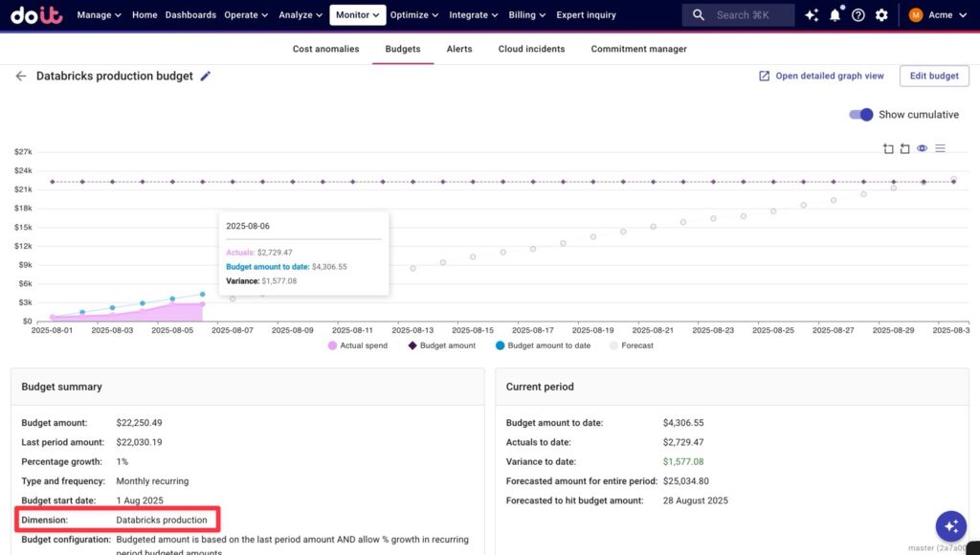Click the Edit budget button
The width and height of the screenshot is (980, 555).
[x=934, y=76]
